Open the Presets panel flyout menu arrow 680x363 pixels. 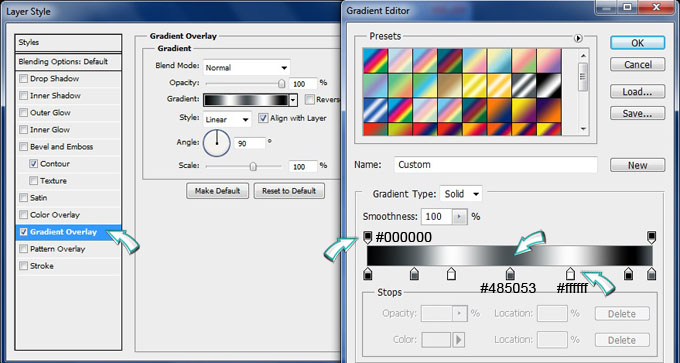tap(578, 38)
